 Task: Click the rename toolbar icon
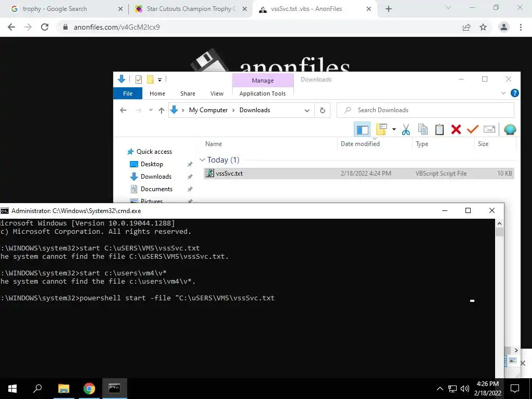click(489, 129)
